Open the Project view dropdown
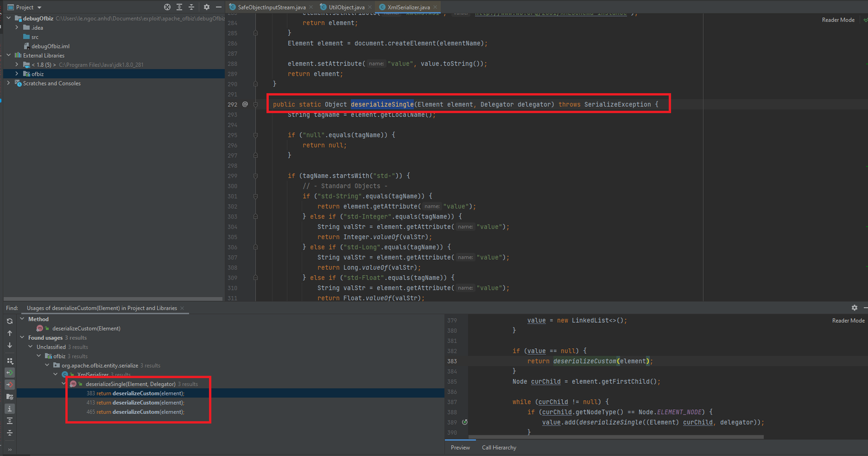 [x=39, y=7]
